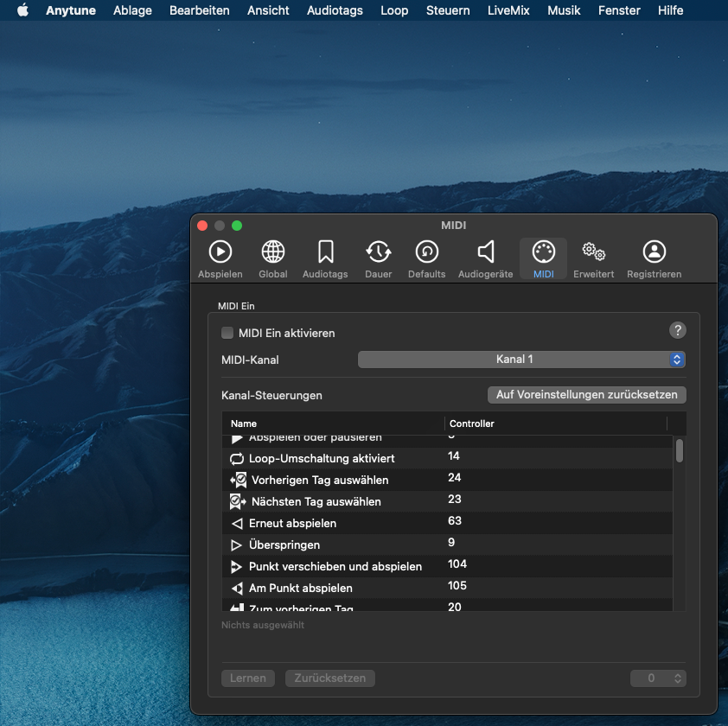Open the Fenster menu
Viewport: 728px width, 726px height.
click(619, 10)
